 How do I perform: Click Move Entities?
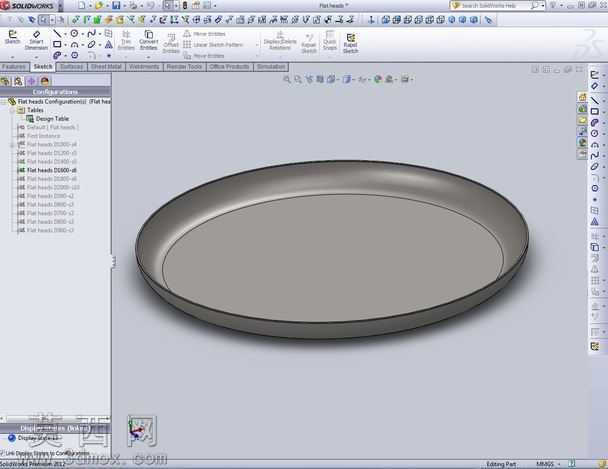click(204, 55)
